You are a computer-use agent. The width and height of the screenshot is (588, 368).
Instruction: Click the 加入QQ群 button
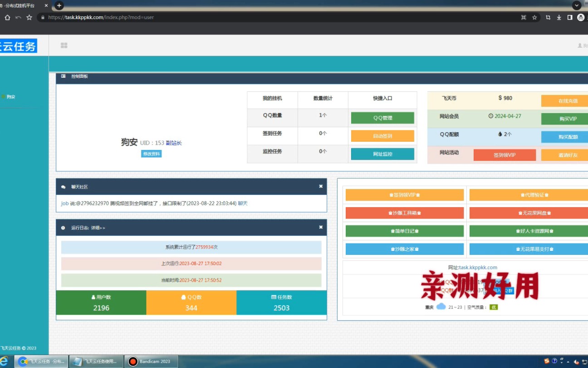499,290
